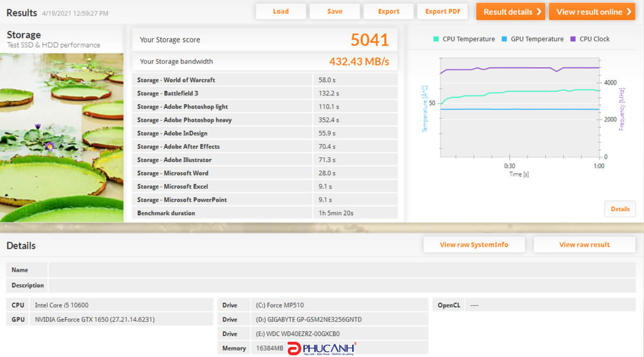Click the Export button

(389, 11)
